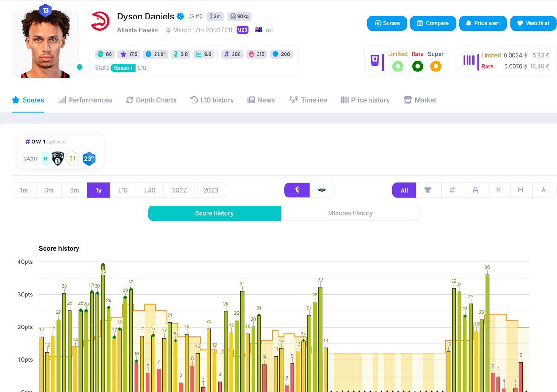Filter by bench chair icon

475,190
